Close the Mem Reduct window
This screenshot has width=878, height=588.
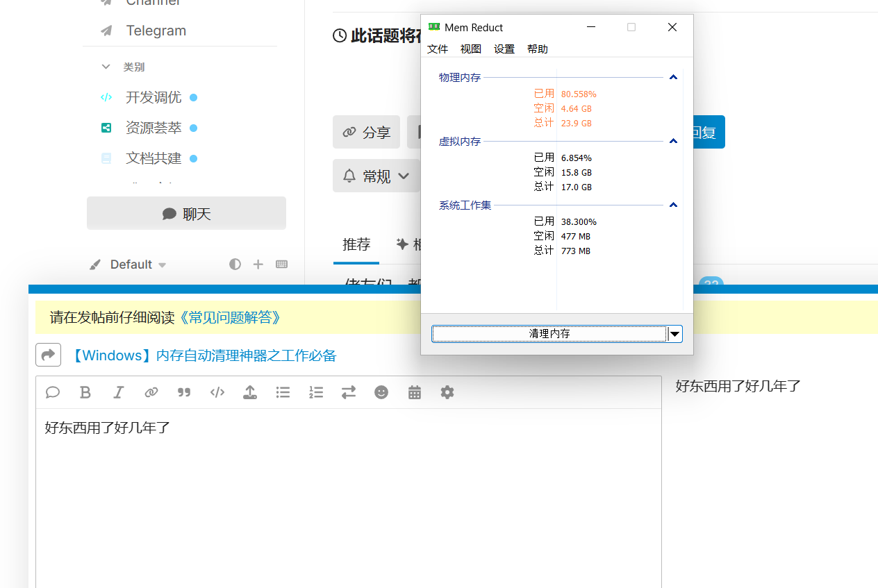(x=672, y=27)
